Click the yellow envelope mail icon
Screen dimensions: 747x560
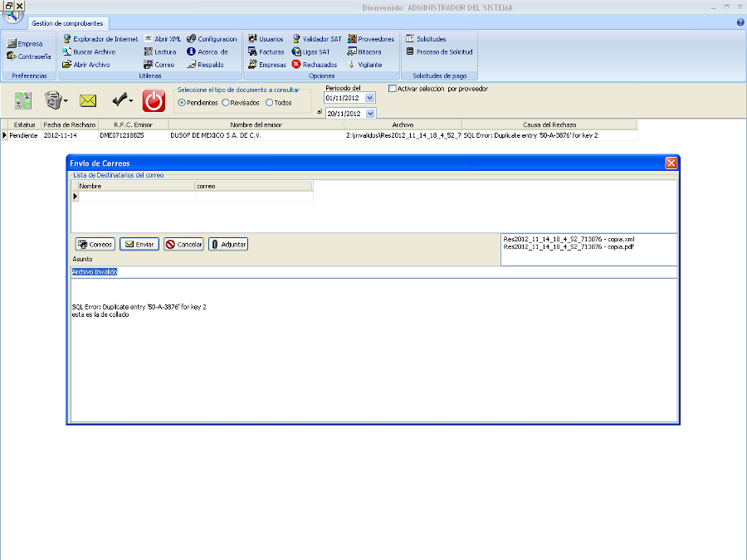point(88,101)
